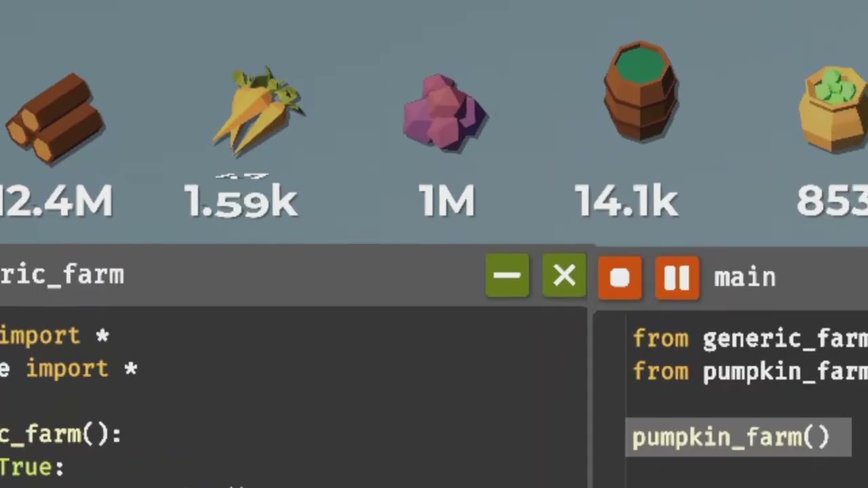Click the wood logs resource icon
Viewport: 868px width, 488px height.
click(55, 119)
